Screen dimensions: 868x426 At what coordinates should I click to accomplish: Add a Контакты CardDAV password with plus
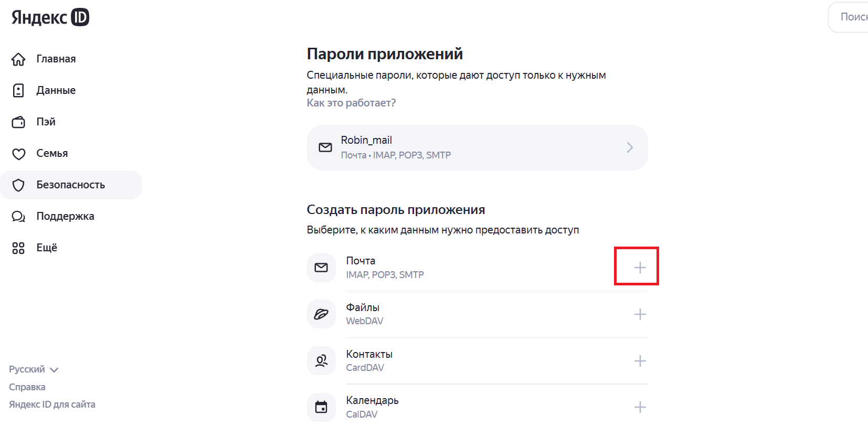point(640,361)
